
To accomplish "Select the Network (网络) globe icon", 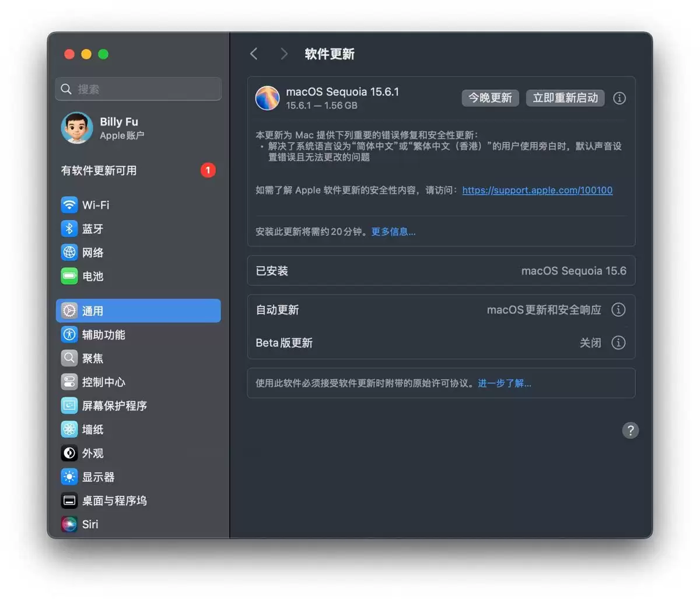I will tap(69, 252).
